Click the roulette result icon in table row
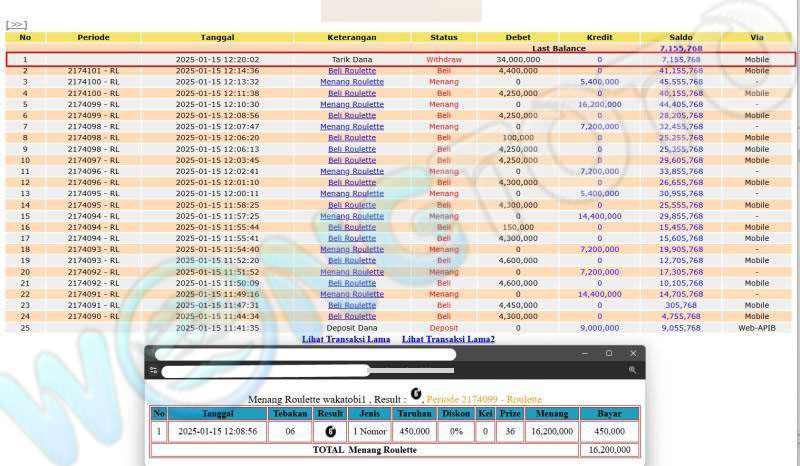 [x=330, y=432]
